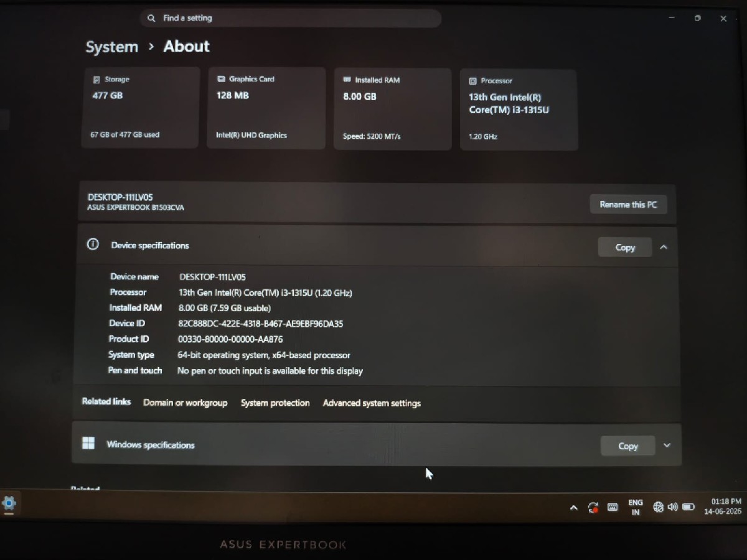The width and height of the screenshot is (747, 560).
Task: Expand the Windows specifications section
Action: tap(667, 446)
